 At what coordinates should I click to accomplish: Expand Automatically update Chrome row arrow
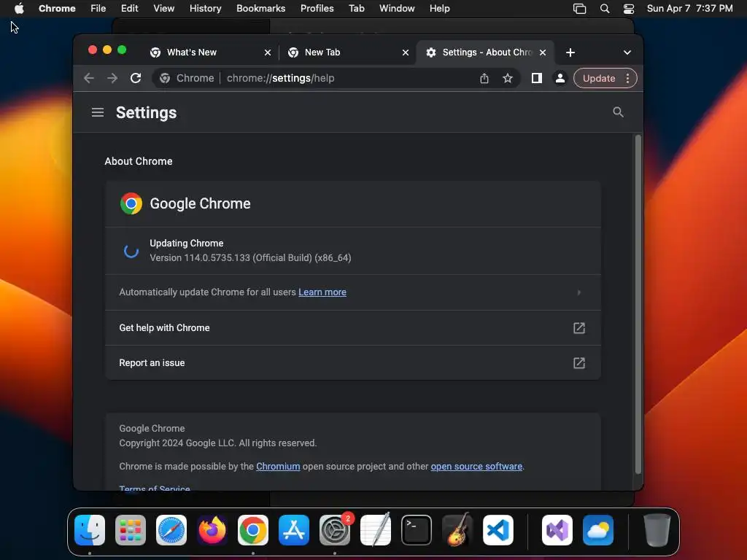tap(578, 292)
